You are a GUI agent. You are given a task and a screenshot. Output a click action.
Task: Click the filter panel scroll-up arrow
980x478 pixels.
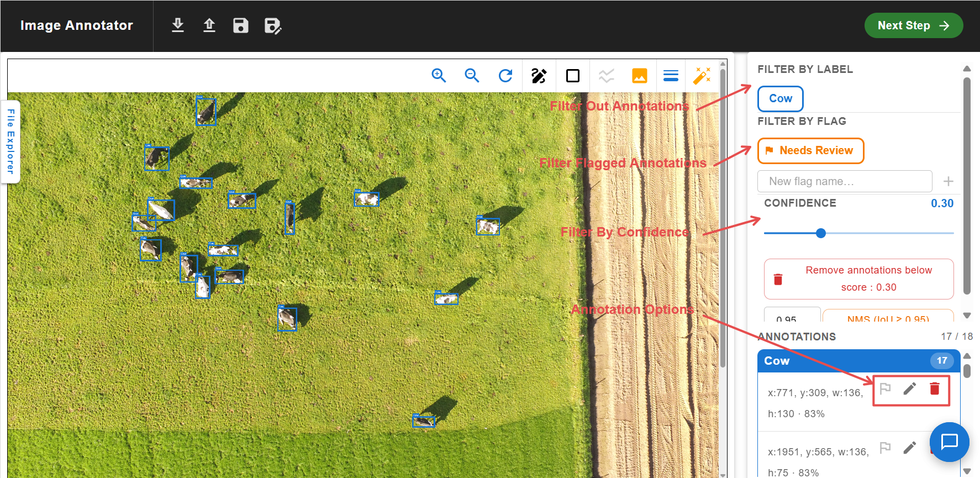pyautogui.click(x=967, y=69)
